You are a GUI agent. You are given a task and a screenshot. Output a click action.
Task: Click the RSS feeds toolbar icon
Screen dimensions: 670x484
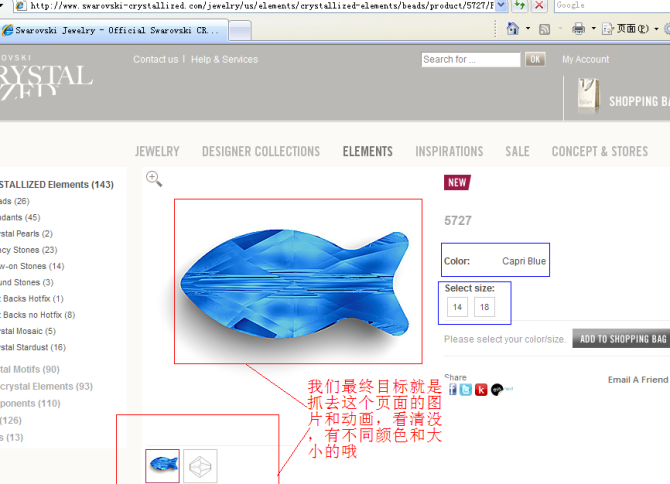544,29
